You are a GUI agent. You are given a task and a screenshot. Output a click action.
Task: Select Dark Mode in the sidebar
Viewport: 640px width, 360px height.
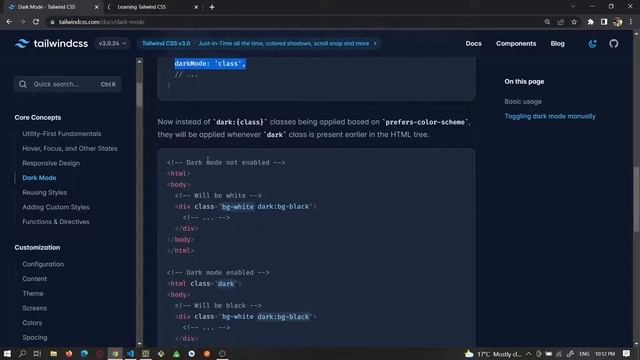tap(39, 178)
